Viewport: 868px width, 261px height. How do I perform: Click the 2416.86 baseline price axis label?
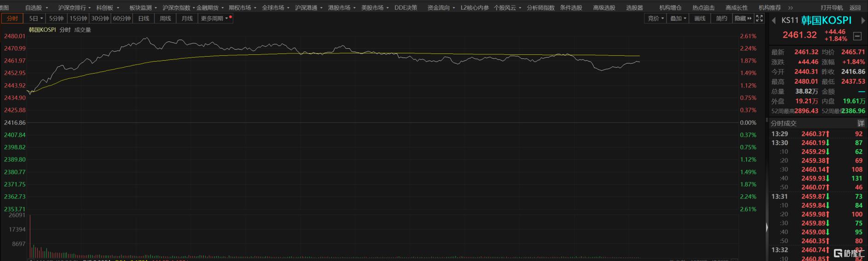(15, 122)
